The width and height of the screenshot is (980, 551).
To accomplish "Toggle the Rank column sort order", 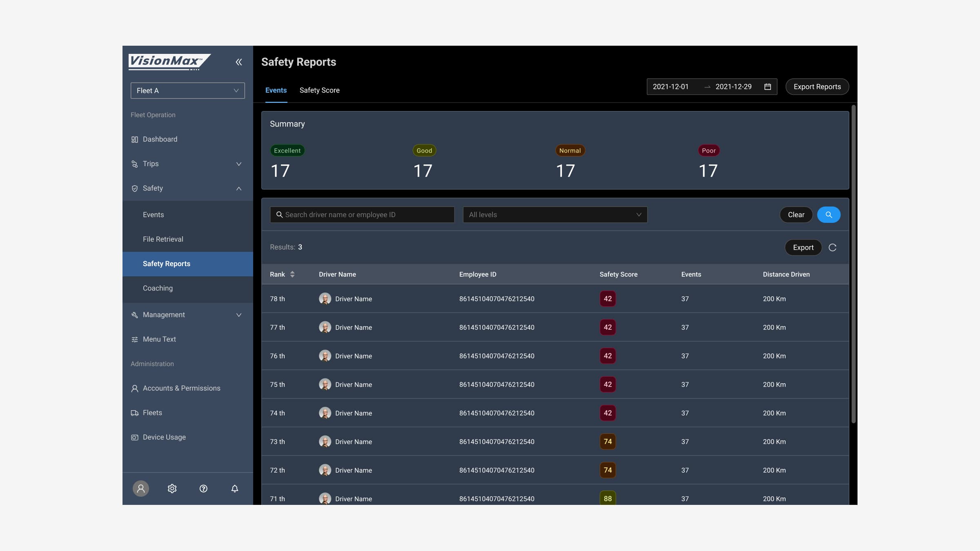I will coord(293,274).
